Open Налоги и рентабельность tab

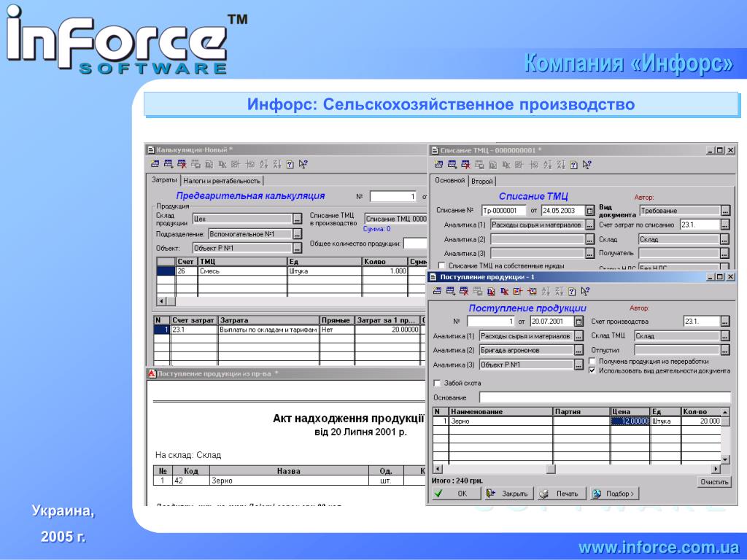tap(222, 181)
